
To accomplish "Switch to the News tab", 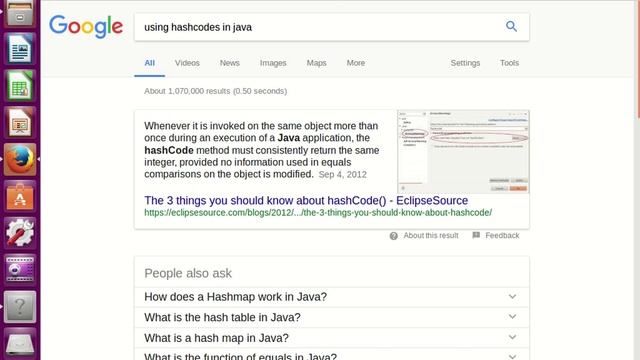I will pos(229,63).
